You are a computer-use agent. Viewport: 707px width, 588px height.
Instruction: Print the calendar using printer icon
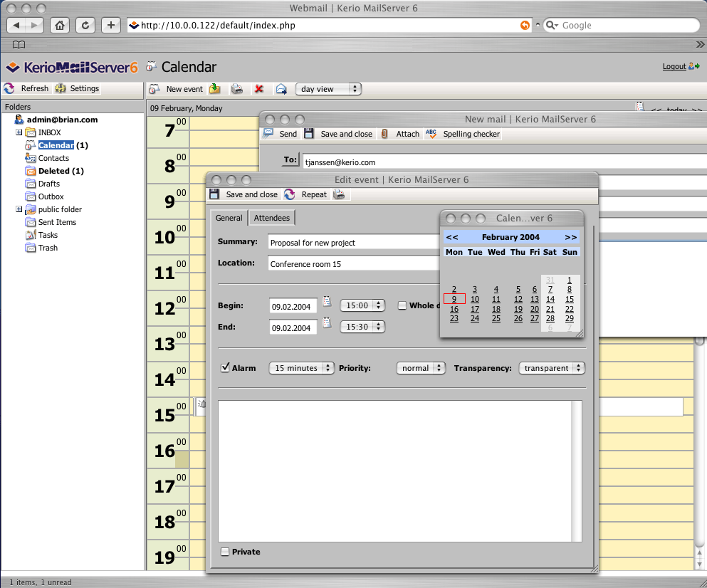pyautogui.click(x=237, y=89)
